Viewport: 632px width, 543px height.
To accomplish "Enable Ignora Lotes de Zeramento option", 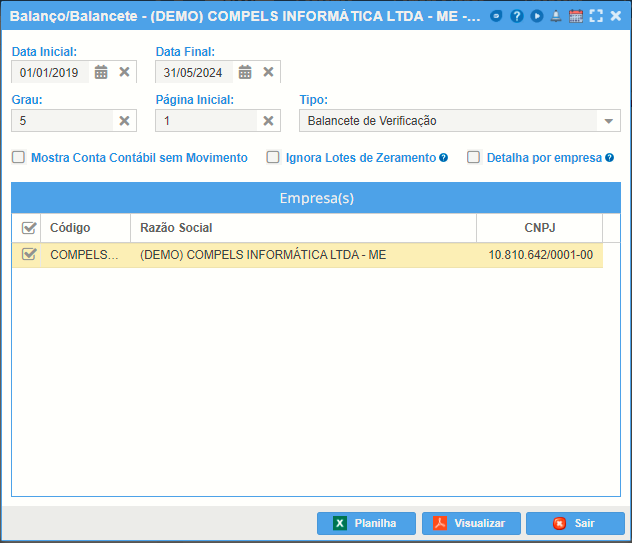I will (x=273, y=157).
